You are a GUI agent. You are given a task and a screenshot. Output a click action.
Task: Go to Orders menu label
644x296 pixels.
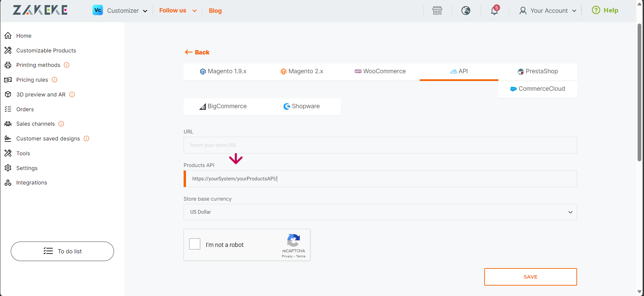point(25,109)
